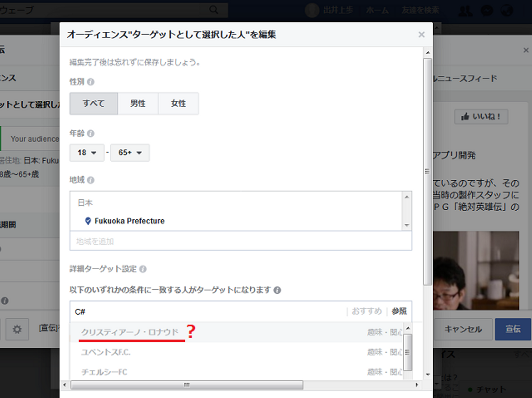Open the 参照 browse tab

click(x=399, y=311)
